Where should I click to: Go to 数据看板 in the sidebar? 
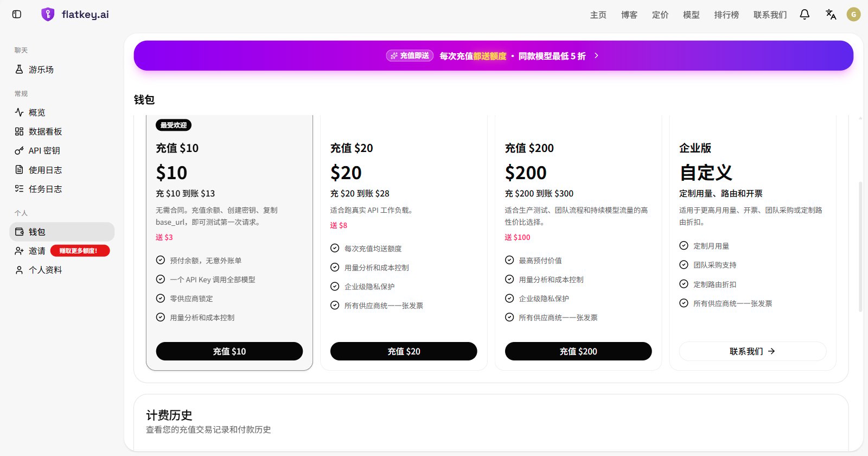tap(62, 131)
